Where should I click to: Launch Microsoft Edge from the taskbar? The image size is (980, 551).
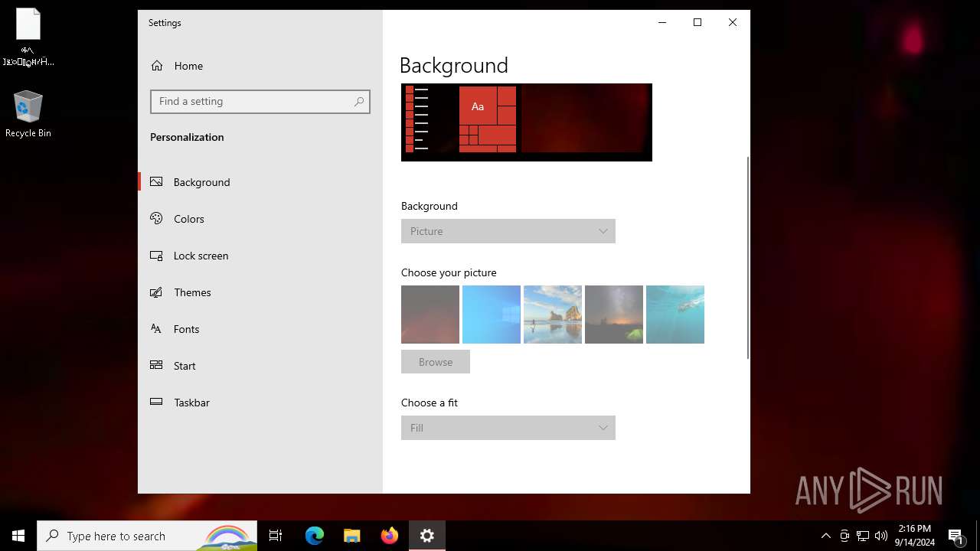point(315,536)
